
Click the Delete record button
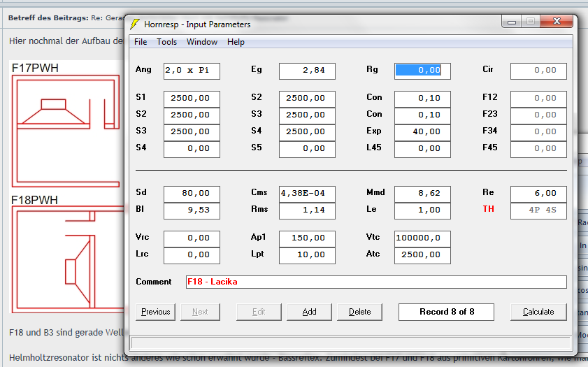[x=359, y=312]
